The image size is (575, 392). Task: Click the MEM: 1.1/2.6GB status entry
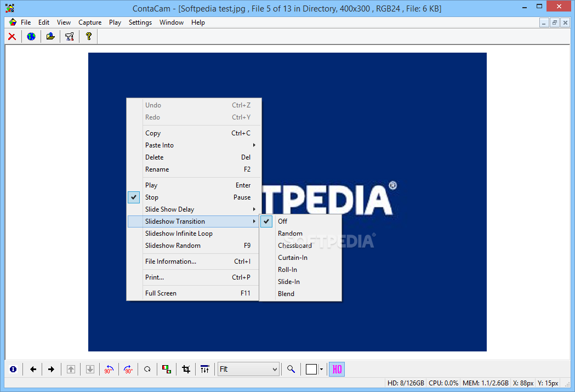tap(486, 383)
